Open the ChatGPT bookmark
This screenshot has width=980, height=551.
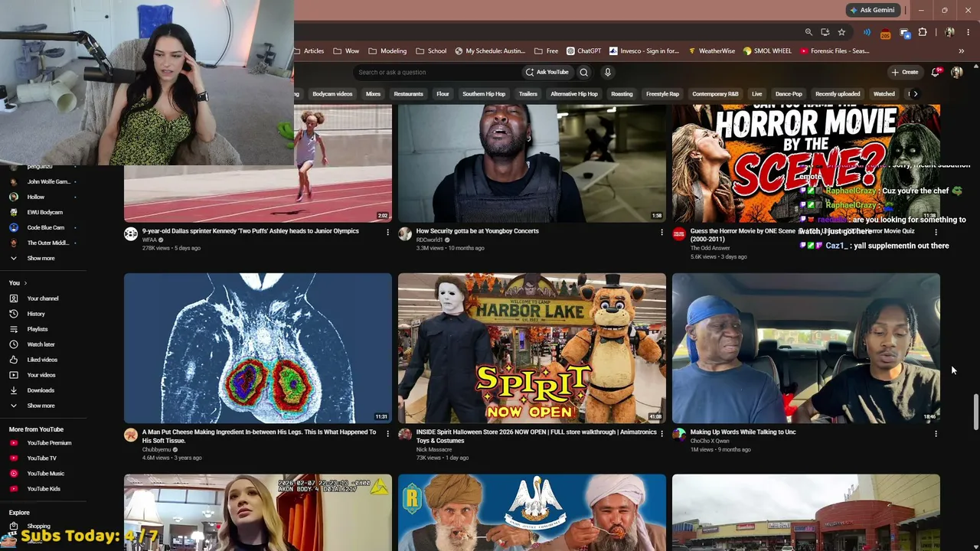(x=583, y=51)
